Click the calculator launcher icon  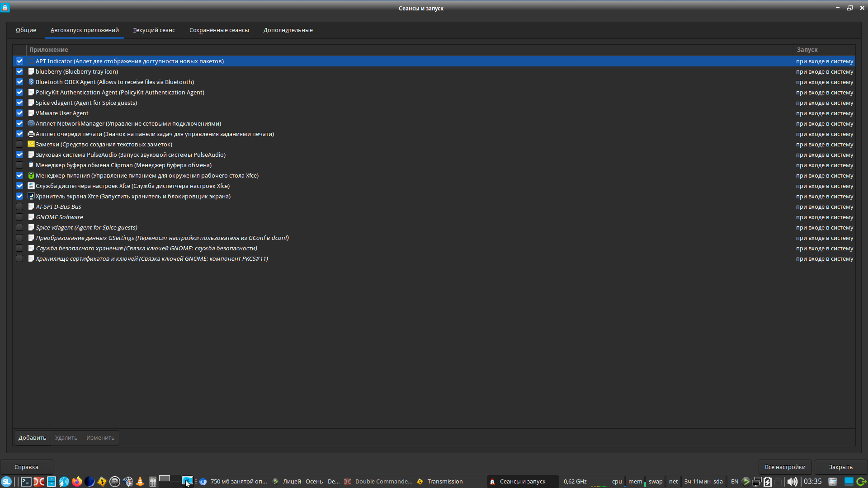153,482
